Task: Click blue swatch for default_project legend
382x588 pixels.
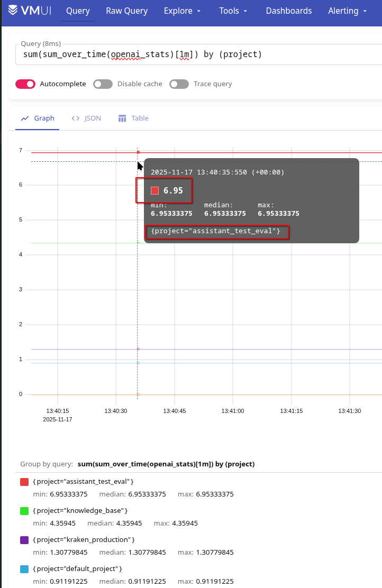Action: point(24,569)
